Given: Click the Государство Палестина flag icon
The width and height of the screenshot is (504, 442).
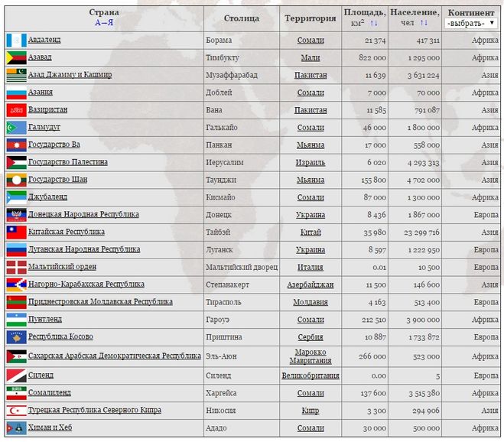Looking at the screenshot, I should [15, 162].
